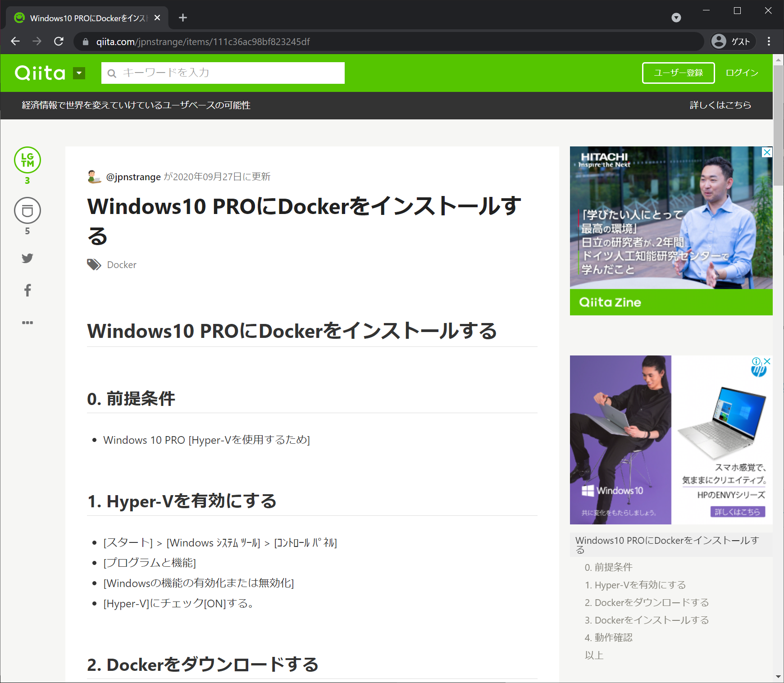Viewport: 784px width, 683px height.
Task: Click the banner text about ユーザベース
Action: coord(136,105)
